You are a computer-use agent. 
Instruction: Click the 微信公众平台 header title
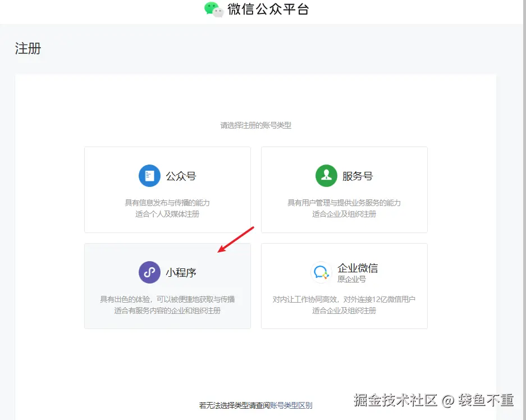268,9
